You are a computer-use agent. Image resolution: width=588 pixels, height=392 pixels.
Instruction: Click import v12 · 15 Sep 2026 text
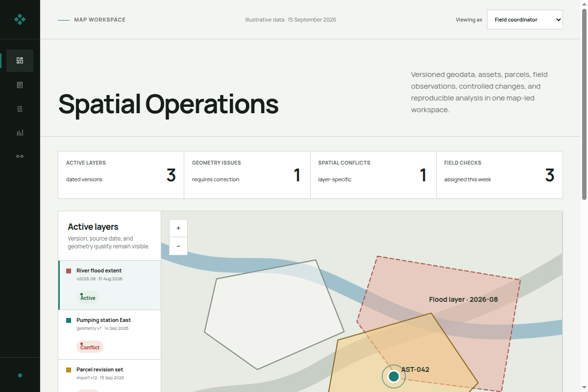[100, 378]
